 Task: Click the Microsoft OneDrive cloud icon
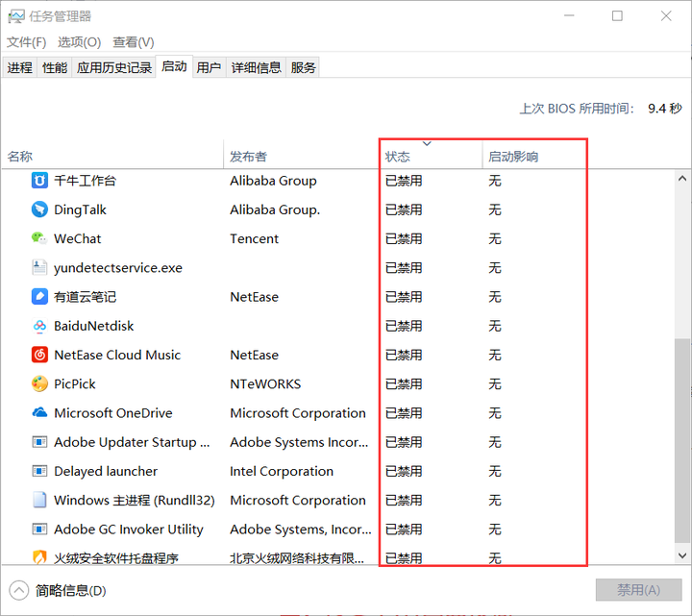coord(39,412)
